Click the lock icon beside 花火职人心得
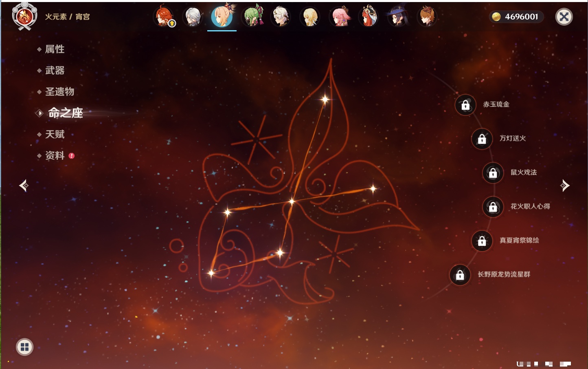This screenshot has height=369, width=588. [x=493, y=207]
